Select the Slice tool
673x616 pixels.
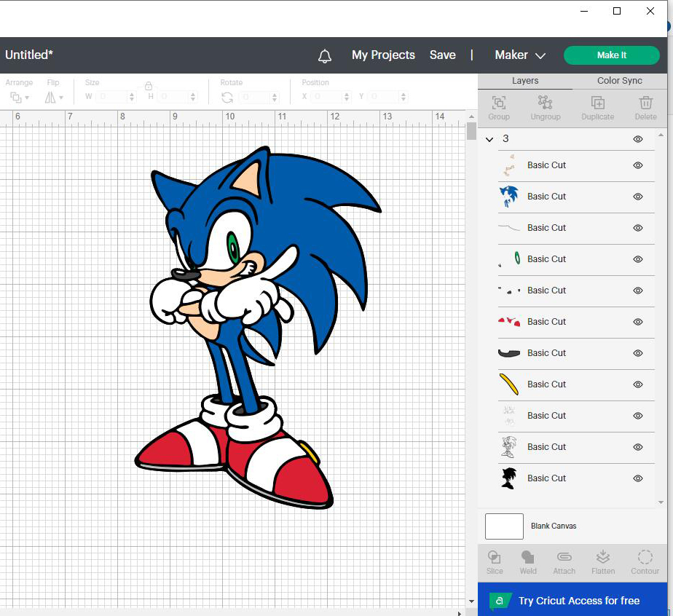(x=495, y=562)
